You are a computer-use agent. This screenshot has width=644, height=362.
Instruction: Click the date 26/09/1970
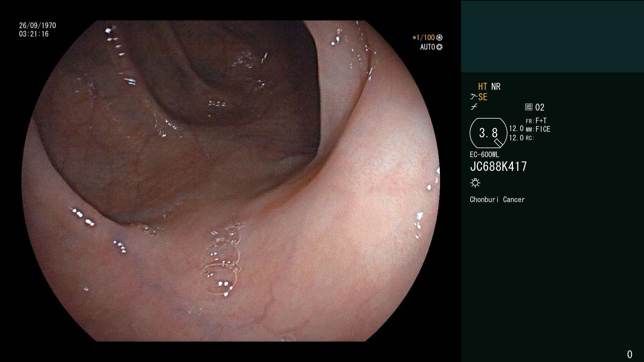(38, 25)
